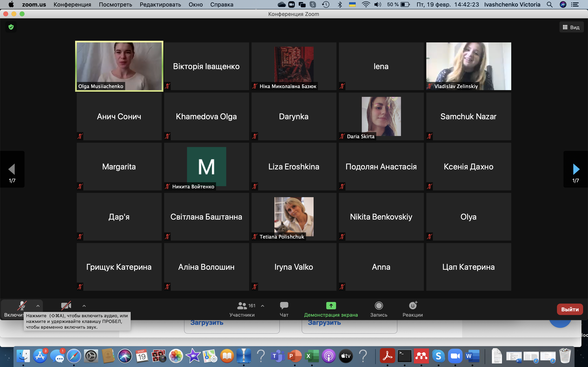Go to next gallery page arrow
Image resolution: width=588 pixels, height=367 pixels.
click(x=576, y=169)
